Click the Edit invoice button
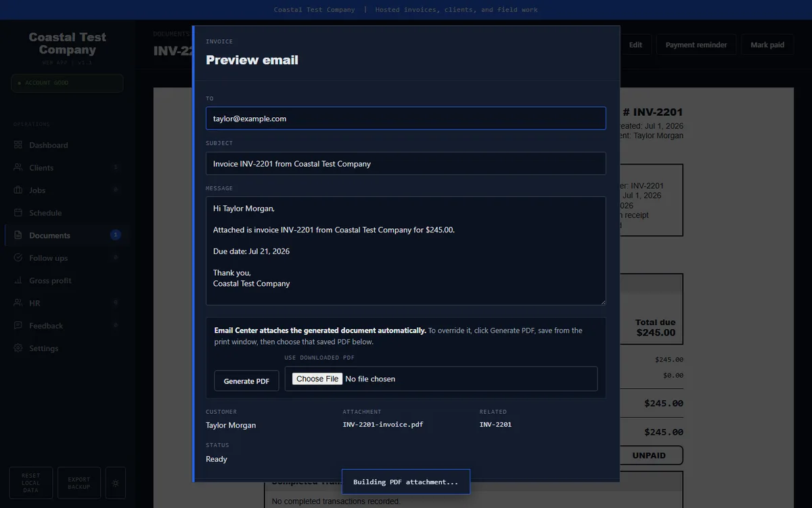The width and height of the screenshot is (812, 508). (635, 45)
